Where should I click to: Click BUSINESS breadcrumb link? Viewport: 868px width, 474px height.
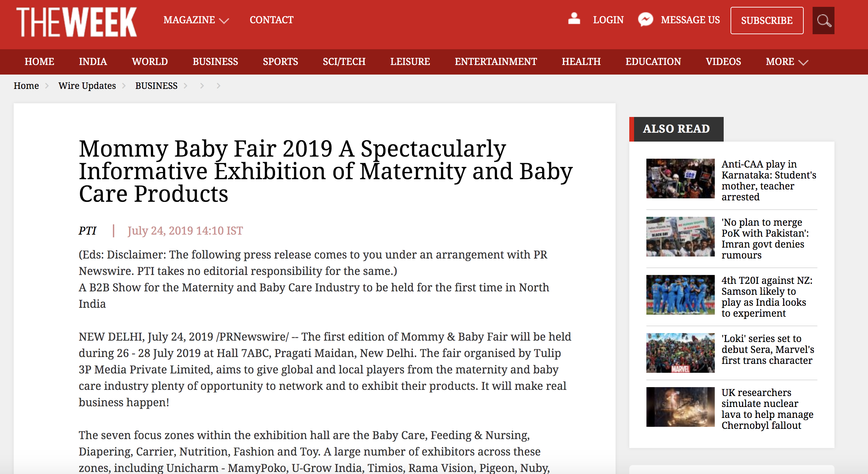(x=156, y=85)
